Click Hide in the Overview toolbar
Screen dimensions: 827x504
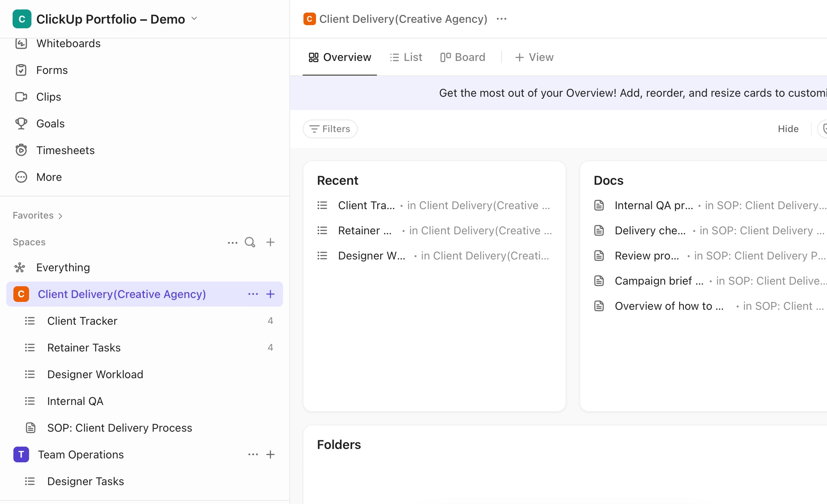pyautogui.click(x=788, y=129)
